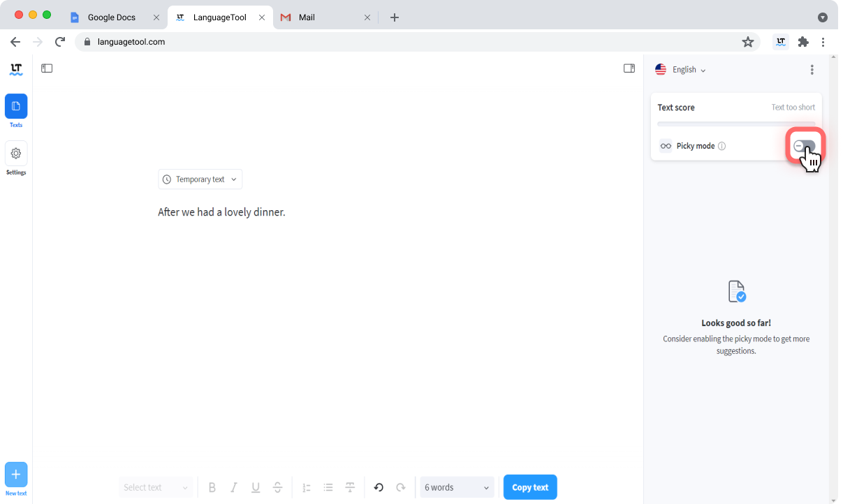Image resolution: width=843 pixels, height=504 pixels.
Task: Open a new browser tab
Action: [x=395, y=17]
